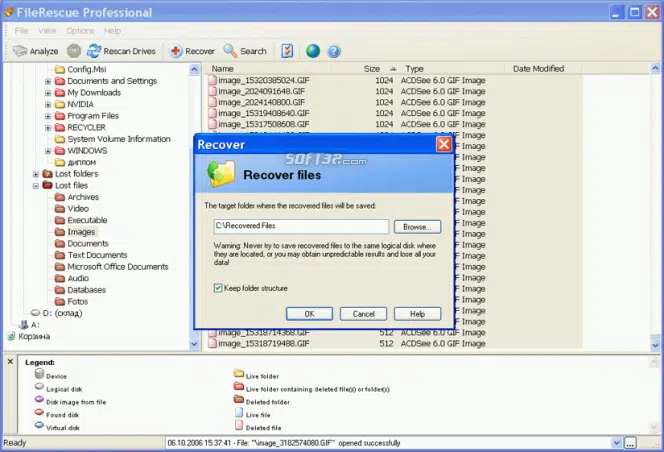This screenshot has height=452, width=664.
Task: Click the Search magnifier icon
Action: 230,51
